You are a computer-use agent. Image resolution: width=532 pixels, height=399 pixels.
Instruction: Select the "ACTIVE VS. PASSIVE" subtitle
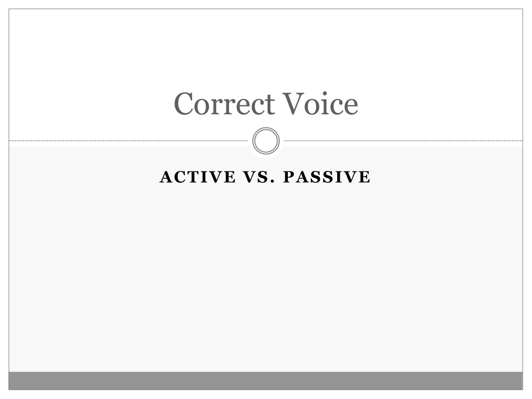click(x=265, y=177)
